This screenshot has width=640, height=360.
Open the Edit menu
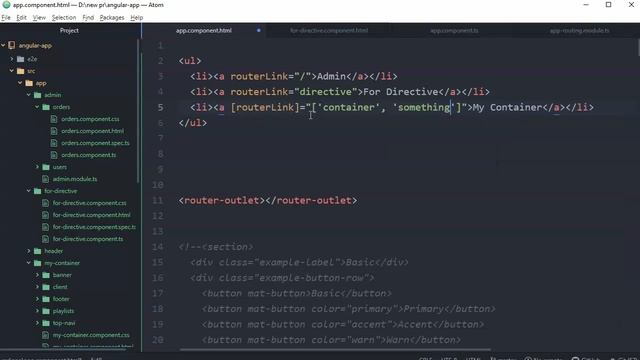tap(21, 18)
